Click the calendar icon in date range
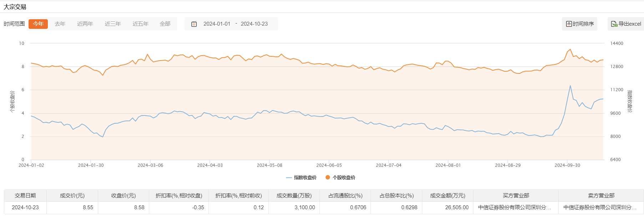644x216 pixels. click(194, 24)
